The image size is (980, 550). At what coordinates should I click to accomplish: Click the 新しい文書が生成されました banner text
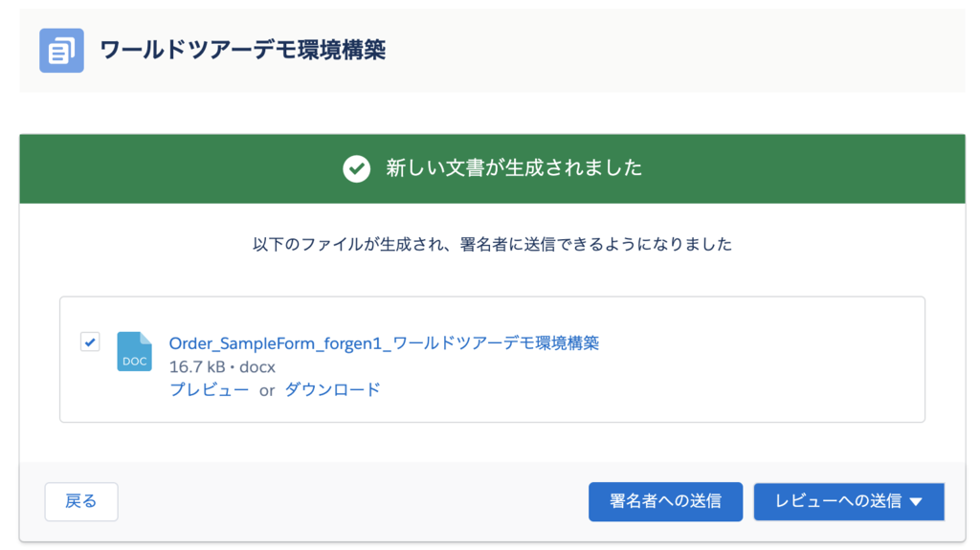pos(514,168)
